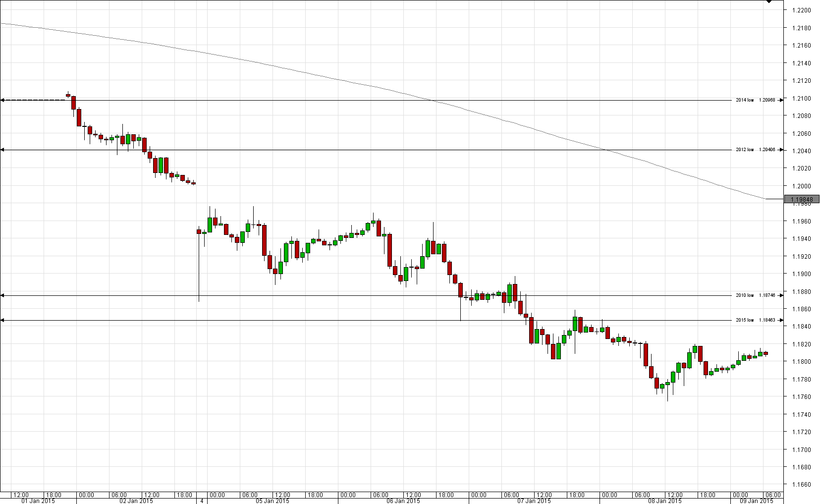Click the 1.1900 price axis label
Image resolution: width=820 pixels, height=504 pixels.
[x=802, y=274]
